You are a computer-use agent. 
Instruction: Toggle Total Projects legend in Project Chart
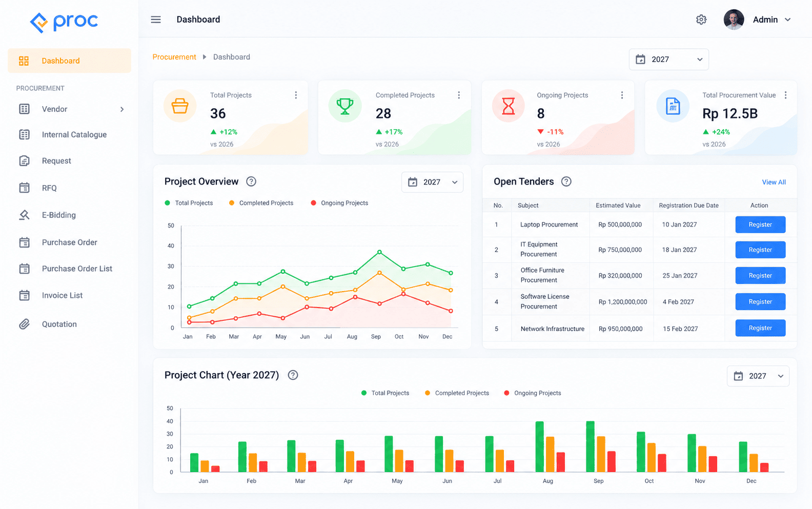385,393
